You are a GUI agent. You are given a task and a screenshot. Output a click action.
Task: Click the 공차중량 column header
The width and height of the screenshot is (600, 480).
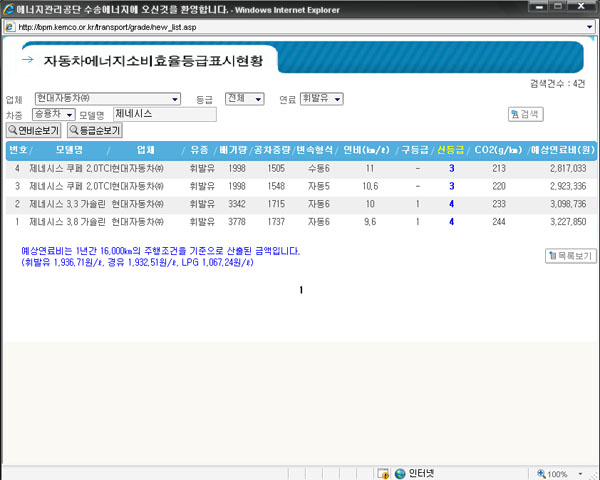pyautogui.click(x=272, y=150)
